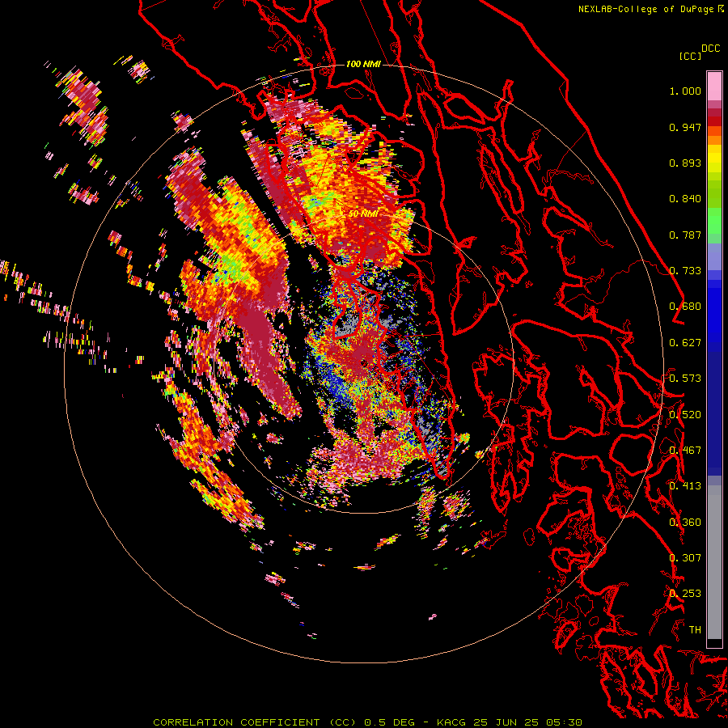
Task: Click the 05:30 timestamp in the caption
Action: pyautogui.click(x=564, y=722)
